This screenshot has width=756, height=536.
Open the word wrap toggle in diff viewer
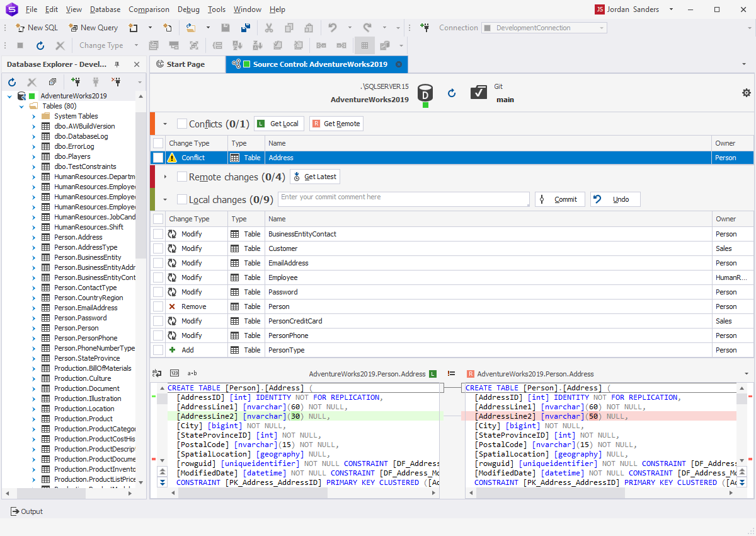pos(157,373)
